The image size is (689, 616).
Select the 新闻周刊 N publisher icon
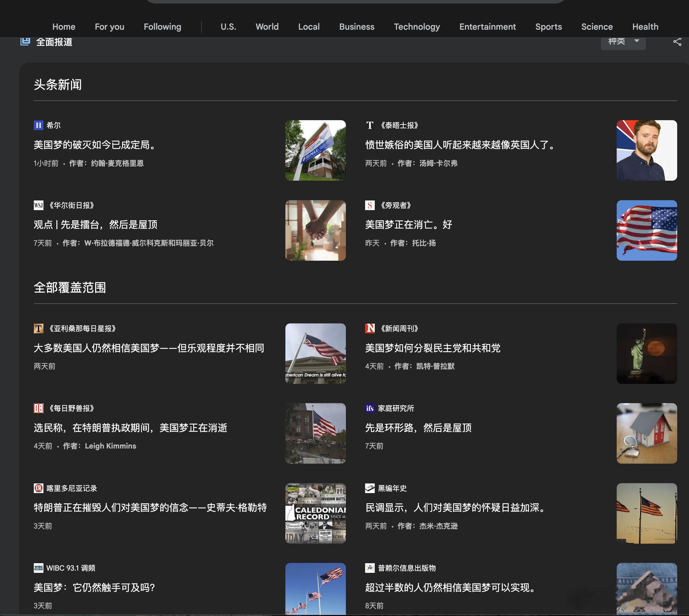[370, 328]
